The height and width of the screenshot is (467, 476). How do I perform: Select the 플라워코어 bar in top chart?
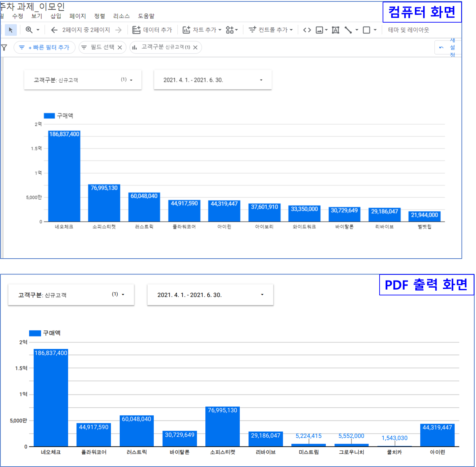[x=184, y=211]
